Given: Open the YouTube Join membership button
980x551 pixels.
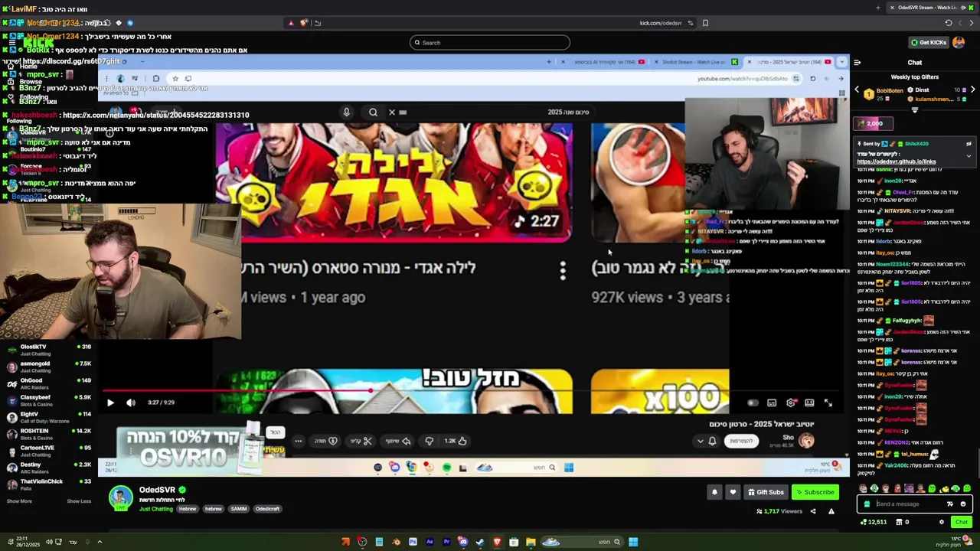Looking at the screenshot, I should (740, 441).
